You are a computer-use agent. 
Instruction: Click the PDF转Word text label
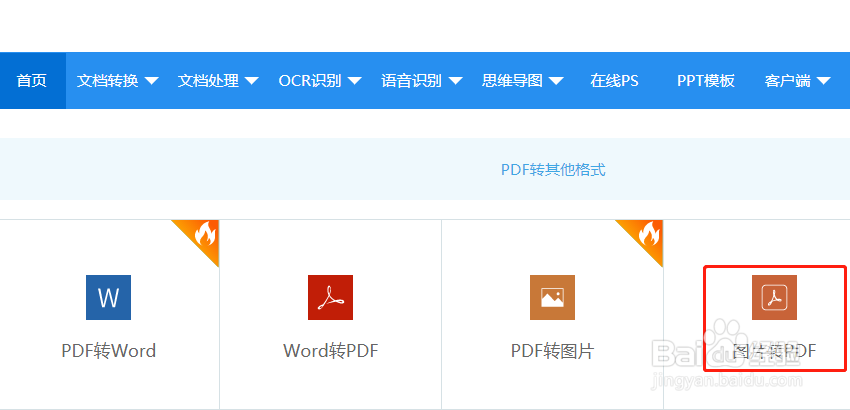108,351
